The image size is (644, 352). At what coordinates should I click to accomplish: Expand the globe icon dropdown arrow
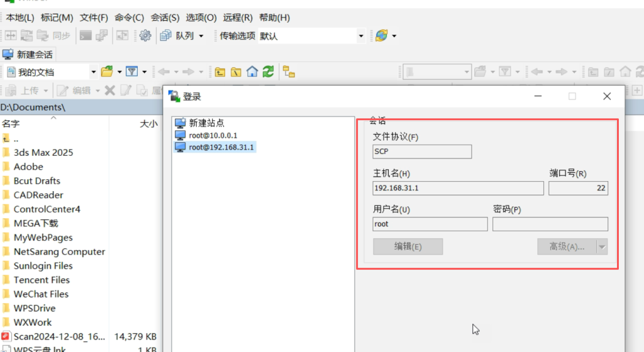(x=394, y=36)
